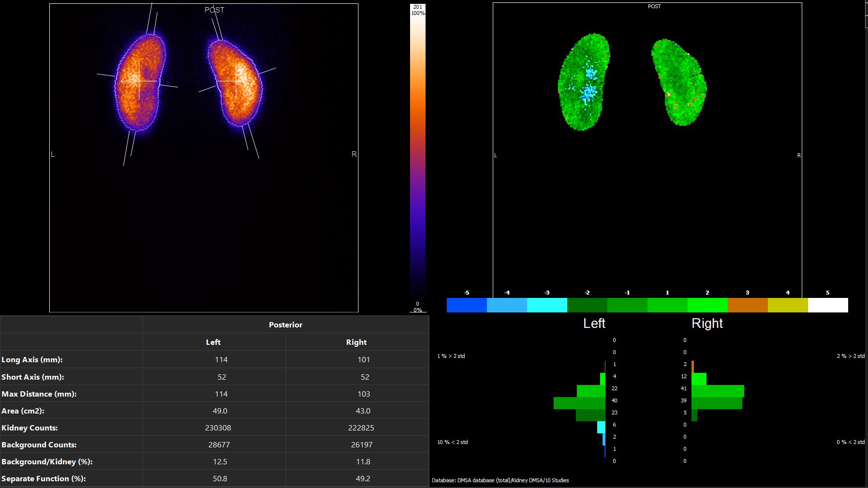Click the right histogram bar labeled 12
Image resolution: width=868 pixels, height=488 pixels.
pos(699,379)
